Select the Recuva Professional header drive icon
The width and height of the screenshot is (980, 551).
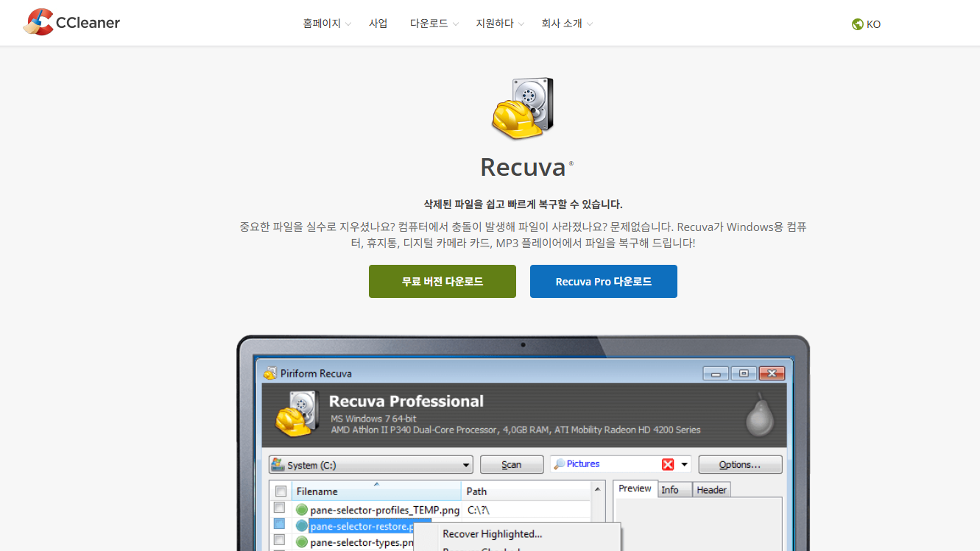click(299, 414)
